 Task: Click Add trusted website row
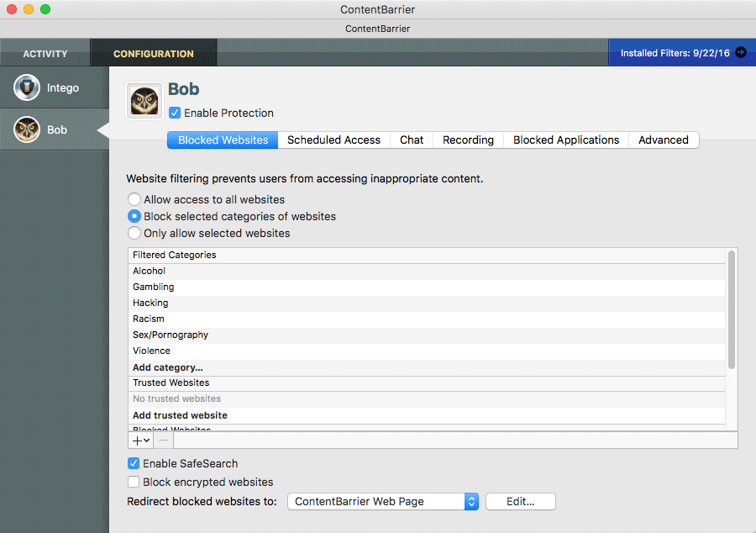point(427,415)
